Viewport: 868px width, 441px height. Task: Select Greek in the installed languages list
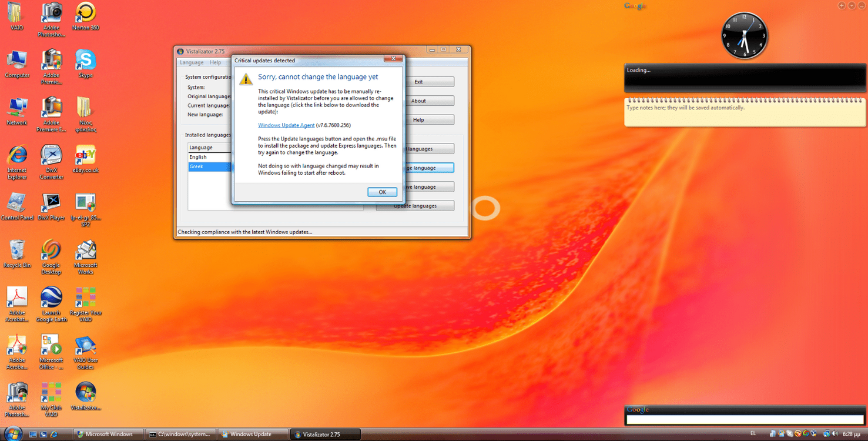[210, 166]
